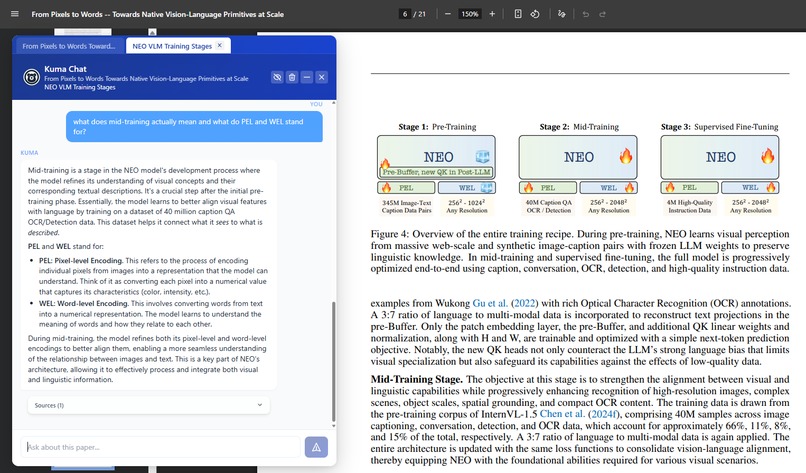The image size is (806, 473).
Task: Delete the chat with the trash icon
Action: [292, 77]
